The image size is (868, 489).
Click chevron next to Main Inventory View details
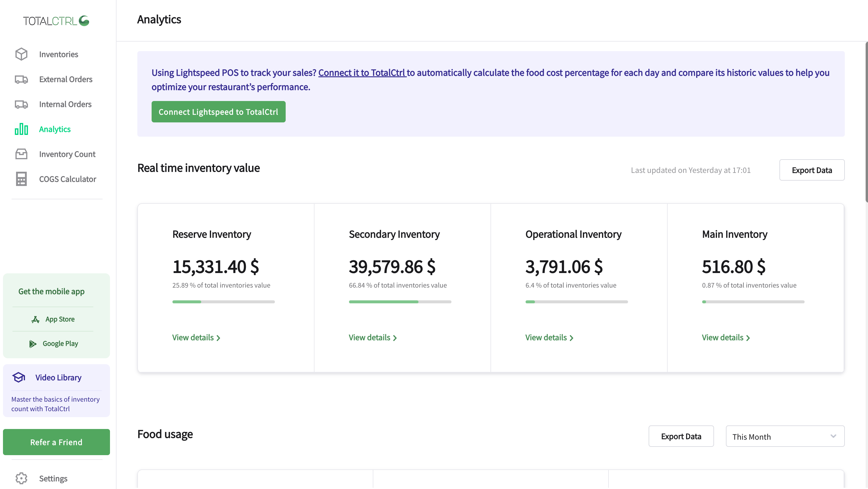tap(748, 338)
